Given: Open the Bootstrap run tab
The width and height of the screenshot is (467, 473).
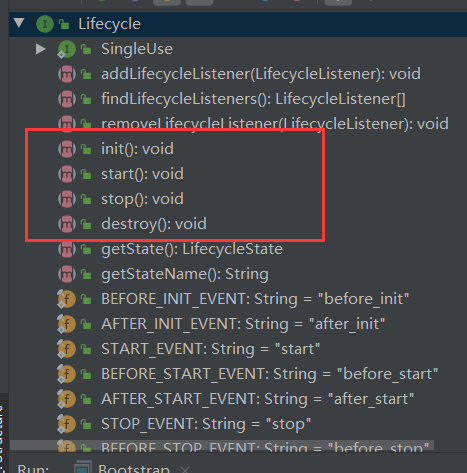Looking at the screenshot, I should coord(133,468).
